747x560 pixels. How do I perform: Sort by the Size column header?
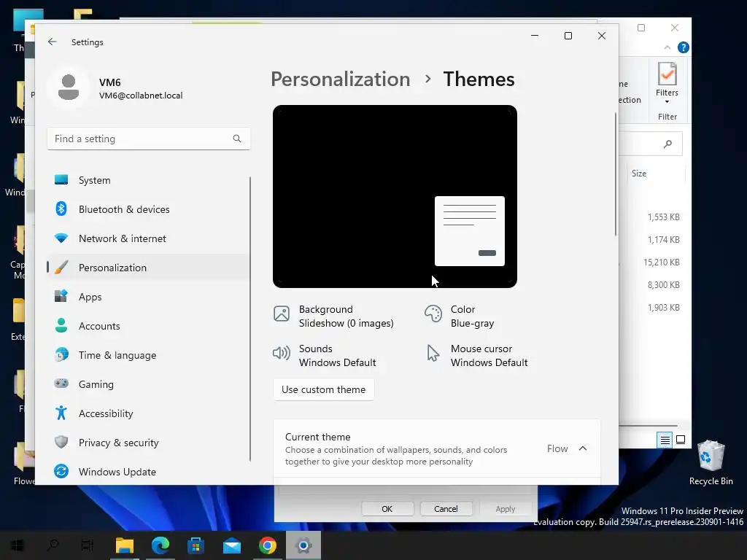point(639,174)
